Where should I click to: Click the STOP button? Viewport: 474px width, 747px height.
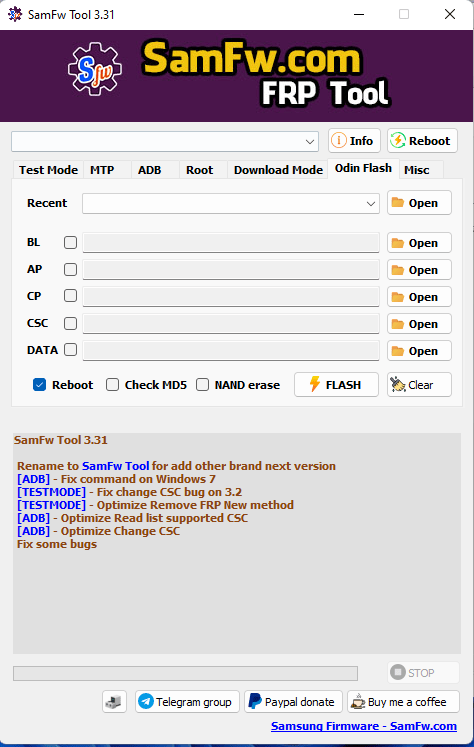(423, 673)
